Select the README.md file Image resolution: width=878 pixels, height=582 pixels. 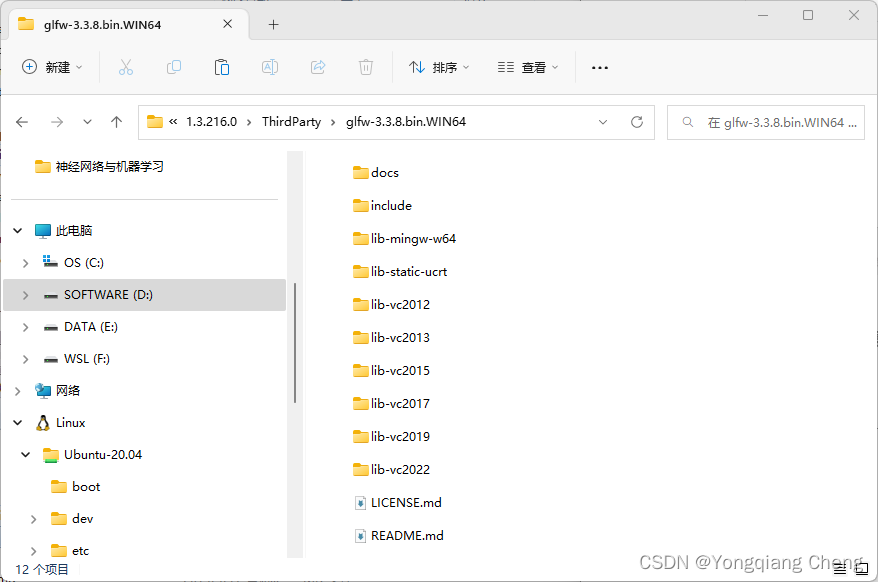click(x=399, y=536)
